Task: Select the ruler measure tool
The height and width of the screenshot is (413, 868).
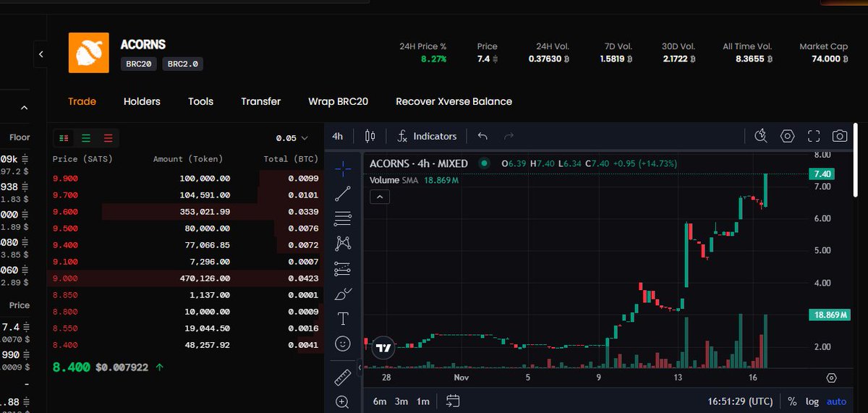Action: pos(343,377)
